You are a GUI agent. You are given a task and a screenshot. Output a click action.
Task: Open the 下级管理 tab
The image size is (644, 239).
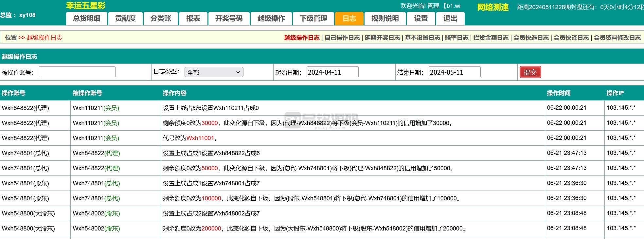coord(313,19)
